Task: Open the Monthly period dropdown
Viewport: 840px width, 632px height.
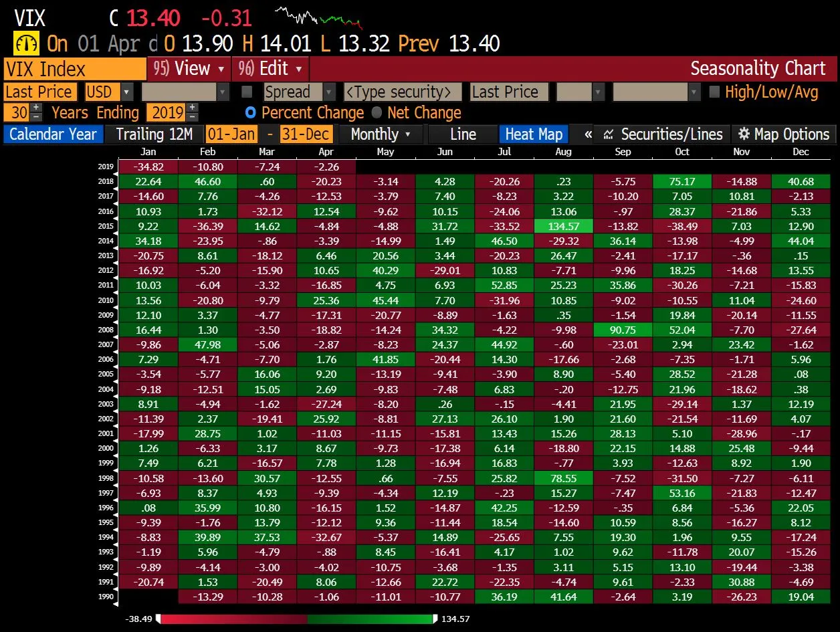Action: click(x=381, y=134)
